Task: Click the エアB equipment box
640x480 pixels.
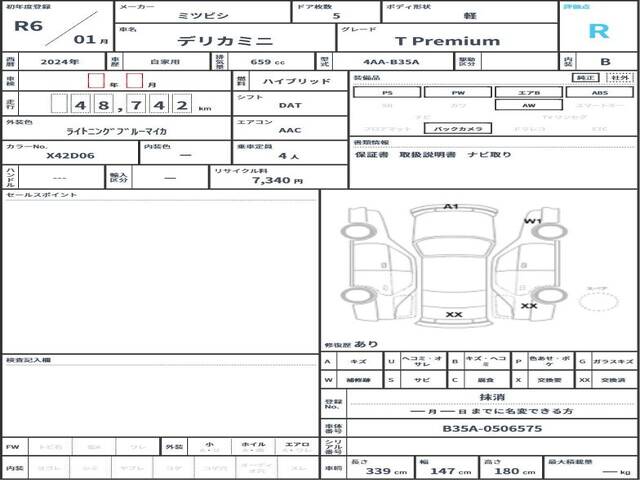Action: pos(528,92)
